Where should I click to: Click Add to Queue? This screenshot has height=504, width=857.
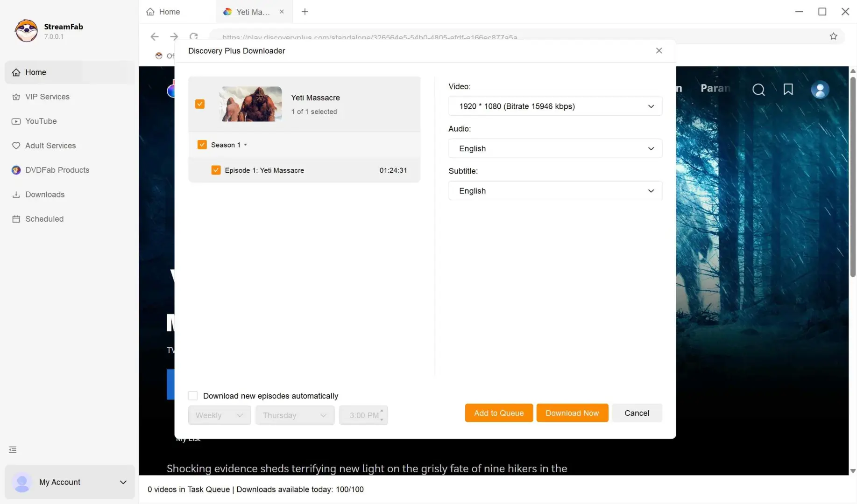click(x=499, y=413)
